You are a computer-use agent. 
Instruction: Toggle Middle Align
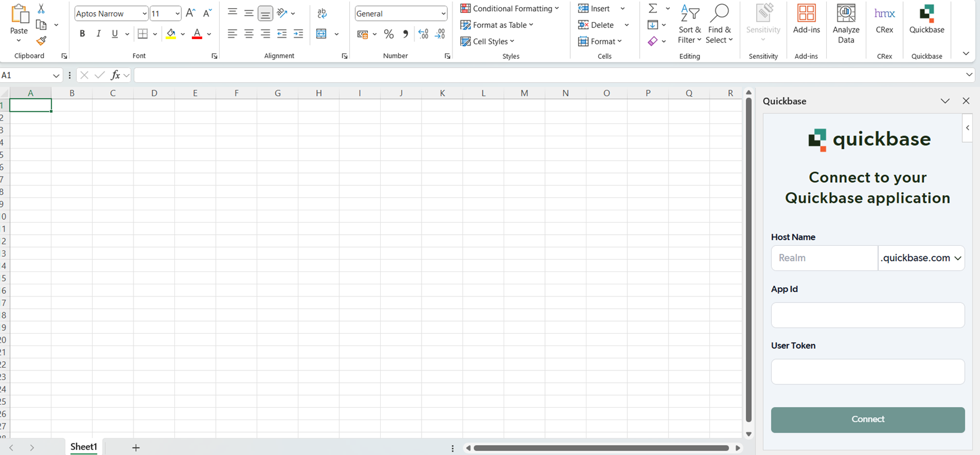tap(249, 13)
